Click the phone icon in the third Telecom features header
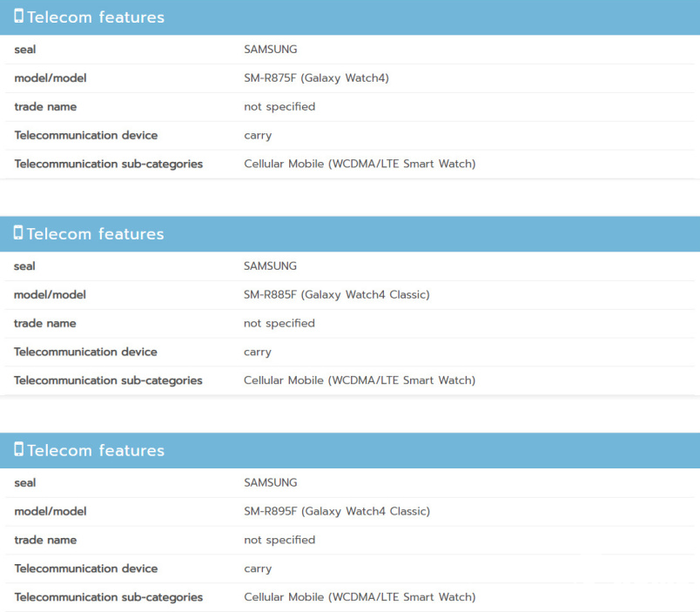 18,450
